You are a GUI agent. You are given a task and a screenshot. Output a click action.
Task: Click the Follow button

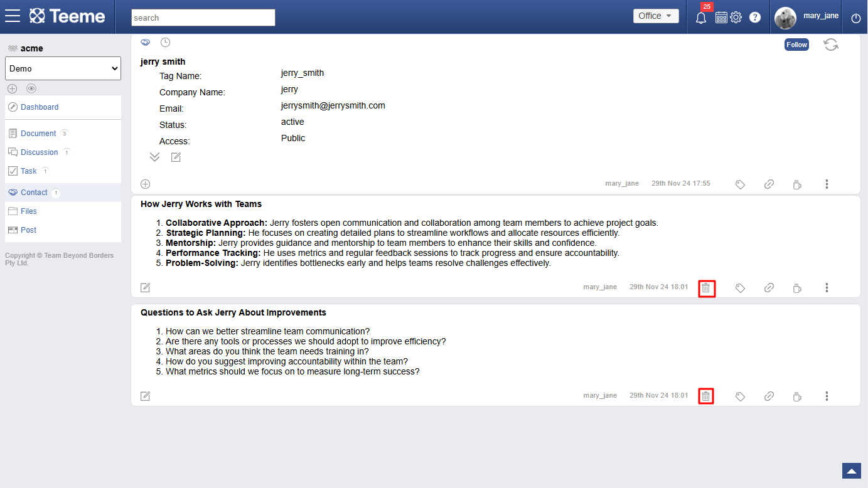796,45
